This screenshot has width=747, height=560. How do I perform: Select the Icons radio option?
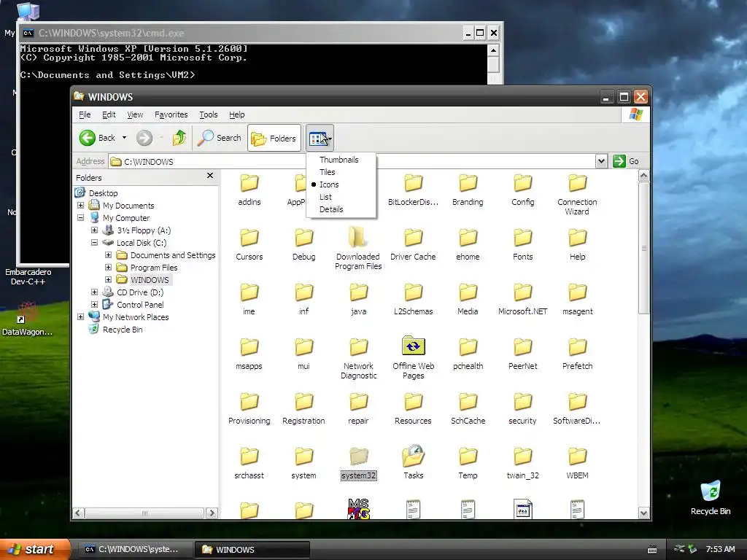(329, 184)
